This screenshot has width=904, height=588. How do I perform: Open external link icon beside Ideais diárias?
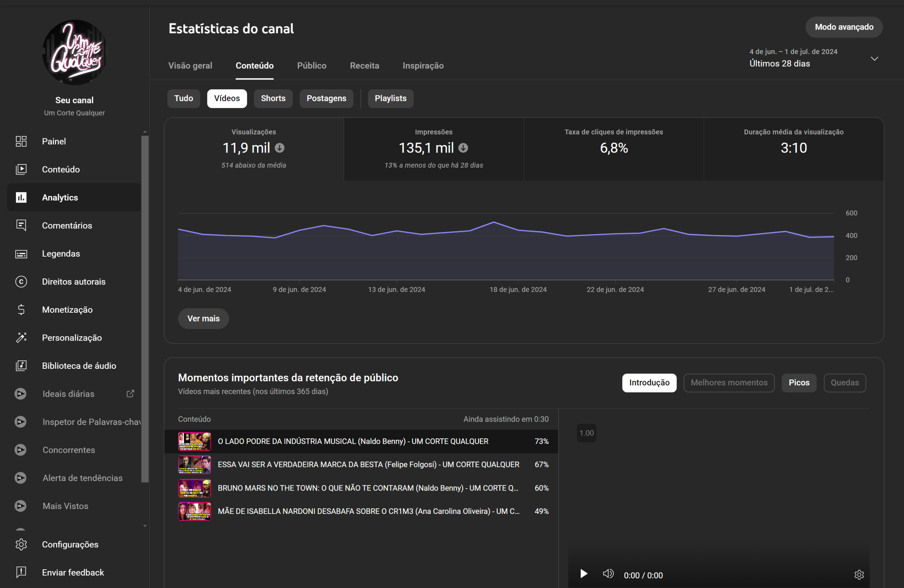tap(130, 394)
